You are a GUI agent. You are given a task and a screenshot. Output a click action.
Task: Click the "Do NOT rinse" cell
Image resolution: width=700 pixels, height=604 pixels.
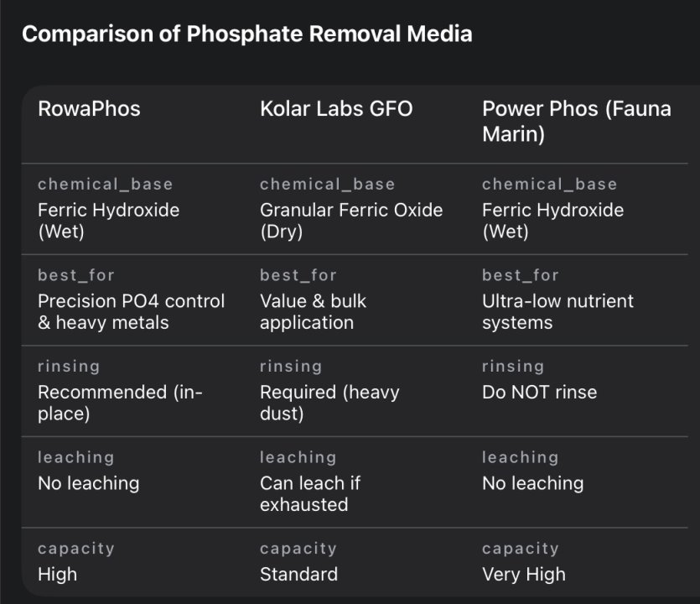pos(539,392)
